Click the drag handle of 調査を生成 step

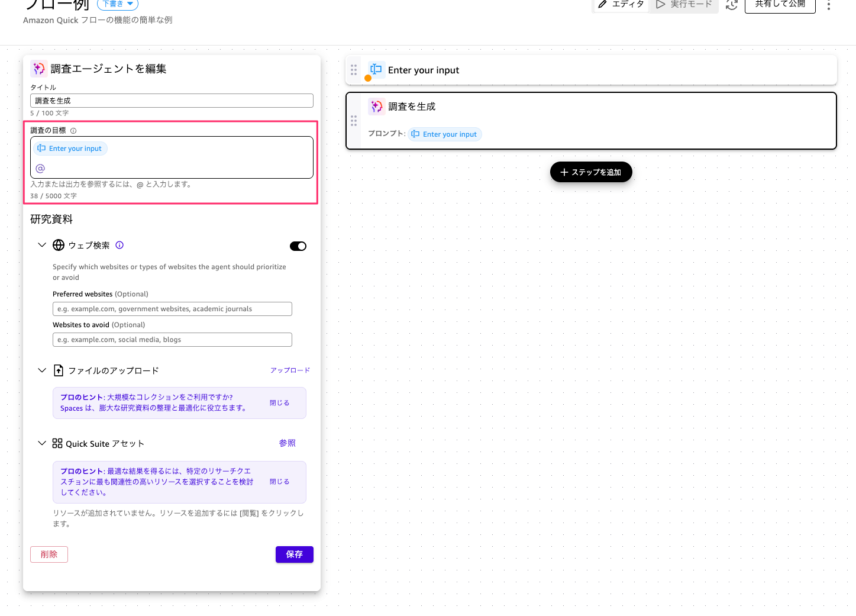(354, 121)
